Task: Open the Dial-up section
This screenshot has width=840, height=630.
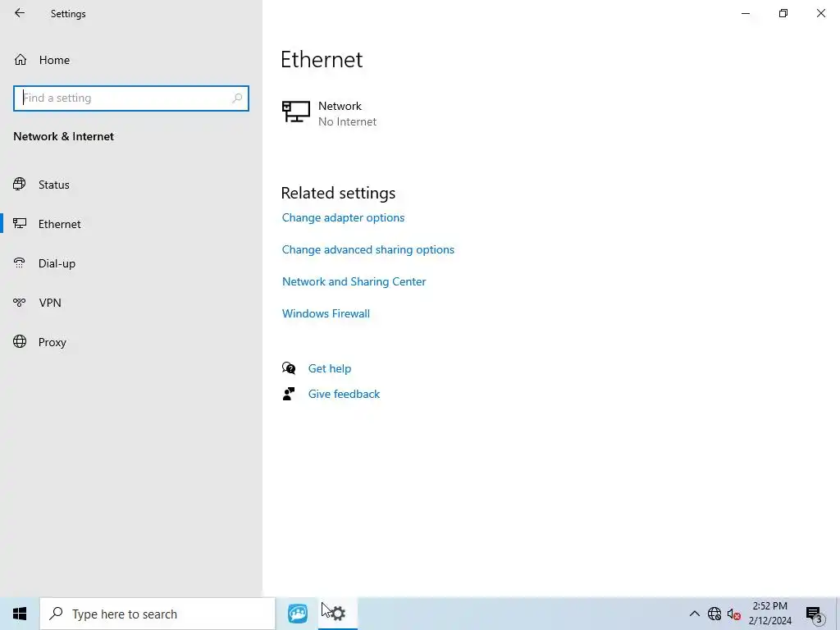Action: click(131, 263)
